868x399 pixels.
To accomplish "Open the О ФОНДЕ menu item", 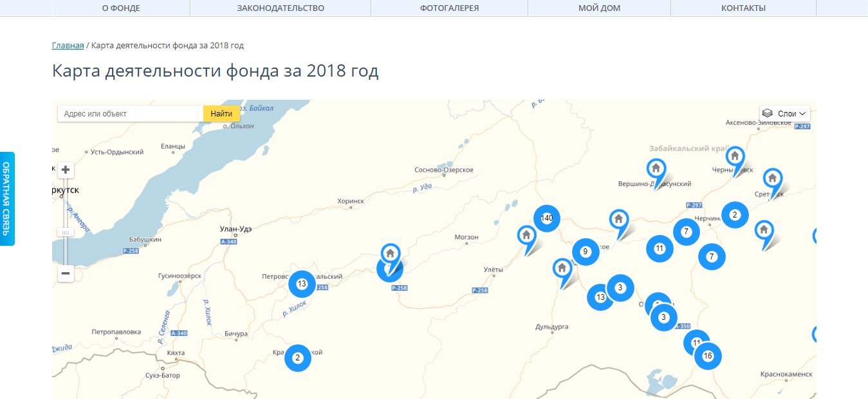I will (x=121, y=8).
